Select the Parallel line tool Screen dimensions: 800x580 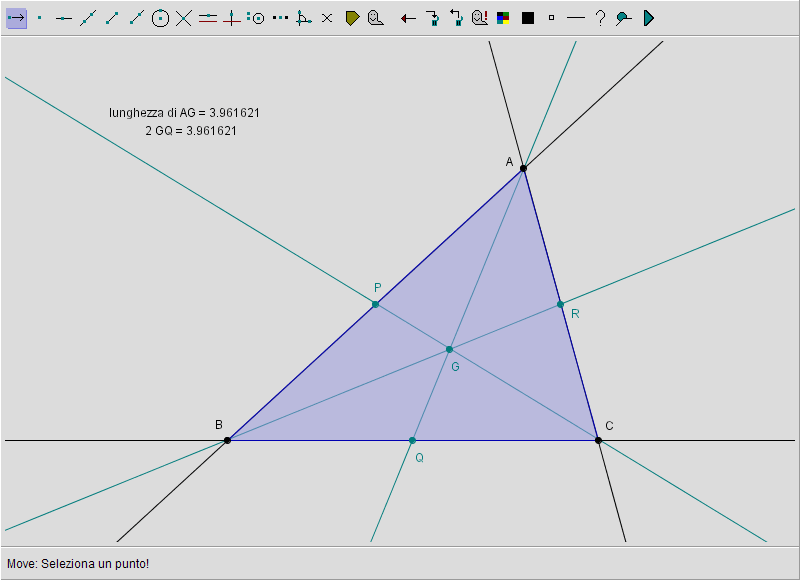208,18
